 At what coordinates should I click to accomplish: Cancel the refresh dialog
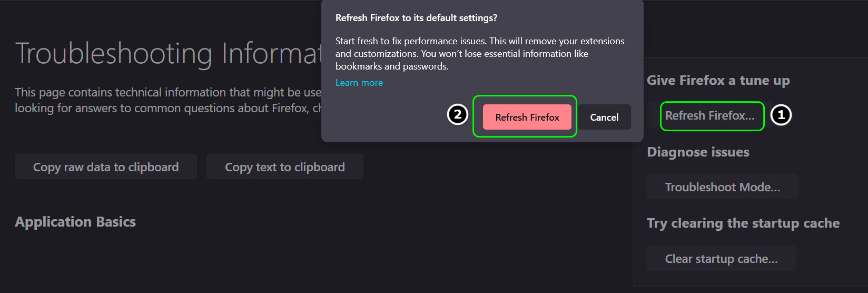click(604, 117)
